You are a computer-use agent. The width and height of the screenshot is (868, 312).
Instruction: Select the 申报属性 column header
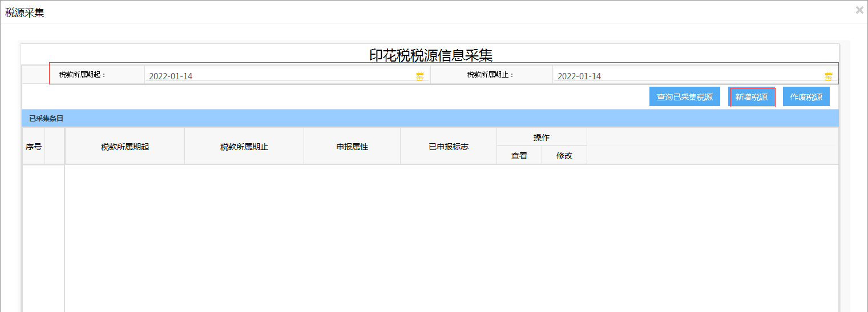(x=352, y=147)
